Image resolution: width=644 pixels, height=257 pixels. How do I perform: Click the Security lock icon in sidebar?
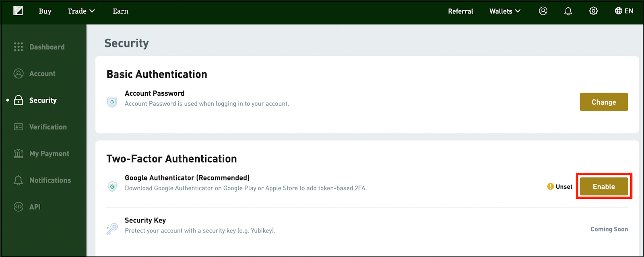coord(19,100)
